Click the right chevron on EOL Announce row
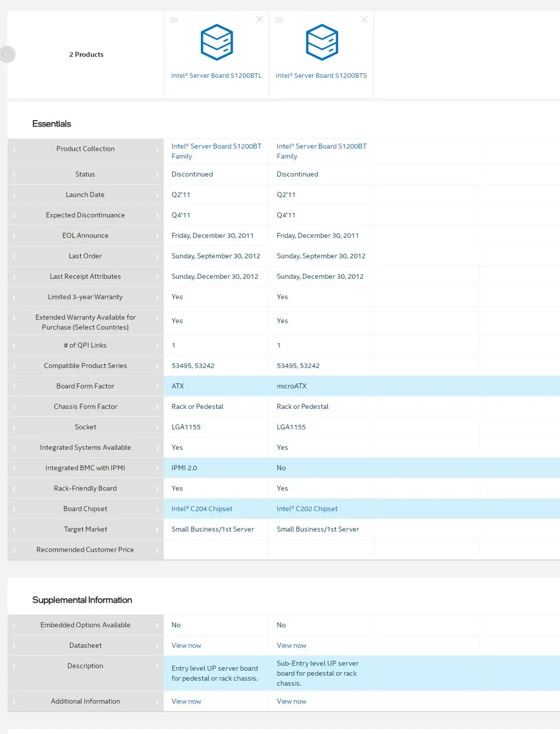This screenshot has height=734, width=560. point(157,236)
